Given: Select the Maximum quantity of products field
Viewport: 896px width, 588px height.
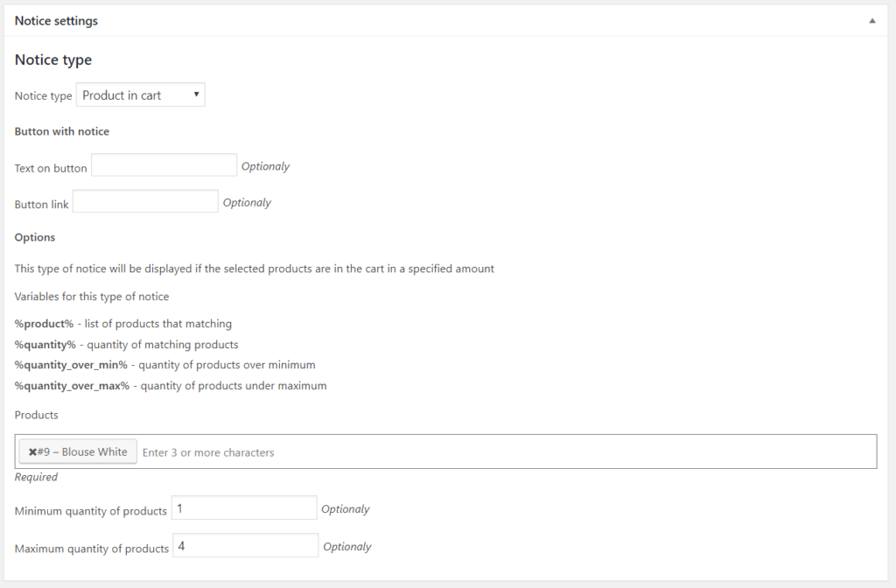Looking at the screenshot, I should click(246, 546).
